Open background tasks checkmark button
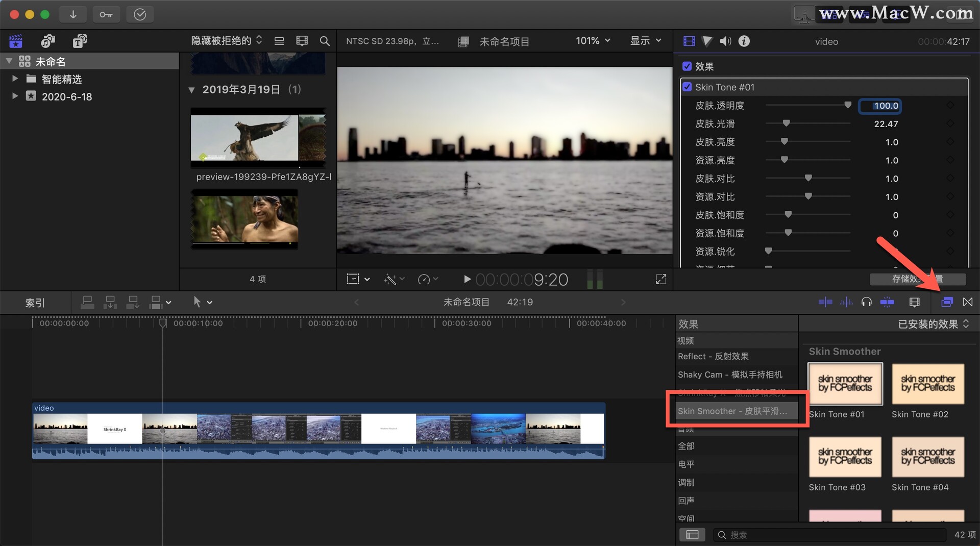Viewport: 980px width, 546px height. point(140,14)
